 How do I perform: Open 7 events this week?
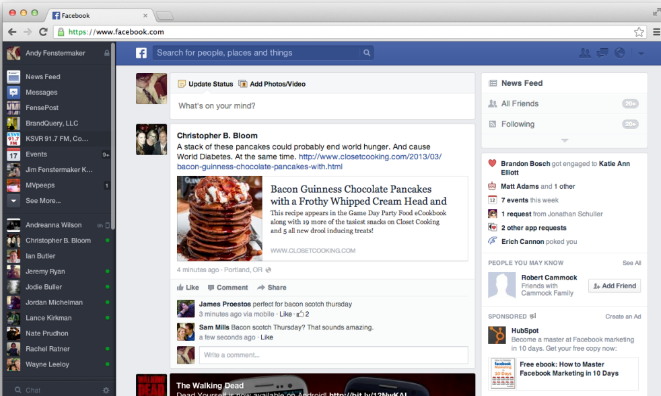[x=529, y=200]
